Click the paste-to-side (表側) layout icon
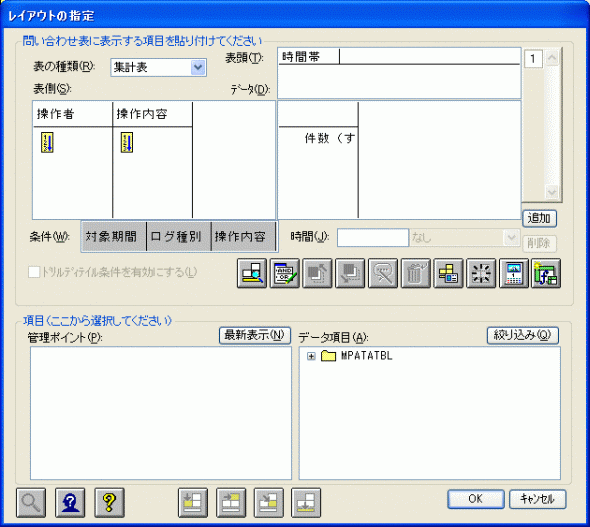The image size is (590, 527). [193, 503]
